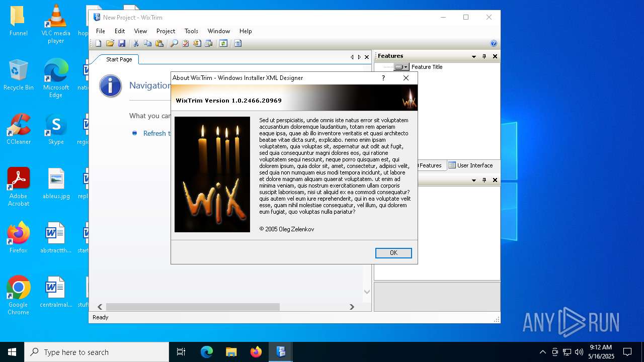Click the blue help icon in toolbar
This screenshot has width=644, height=362.
tap(494, 44)
